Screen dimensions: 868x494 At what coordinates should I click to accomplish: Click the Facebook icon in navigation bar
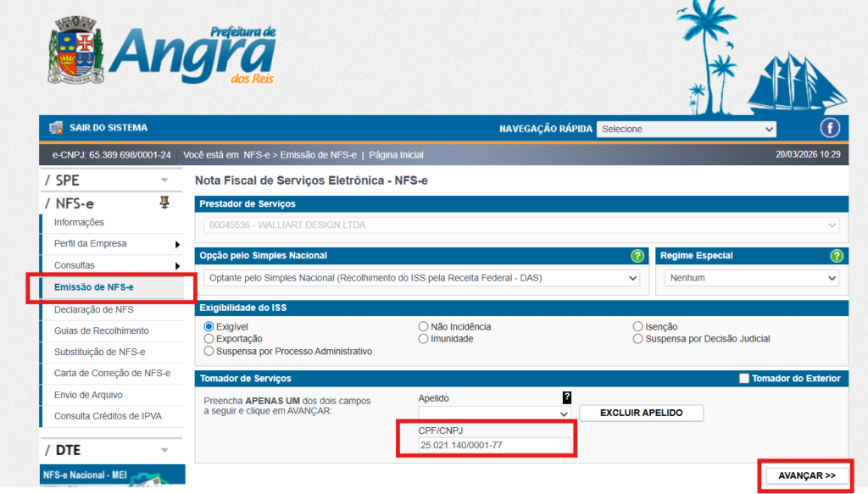829,129
